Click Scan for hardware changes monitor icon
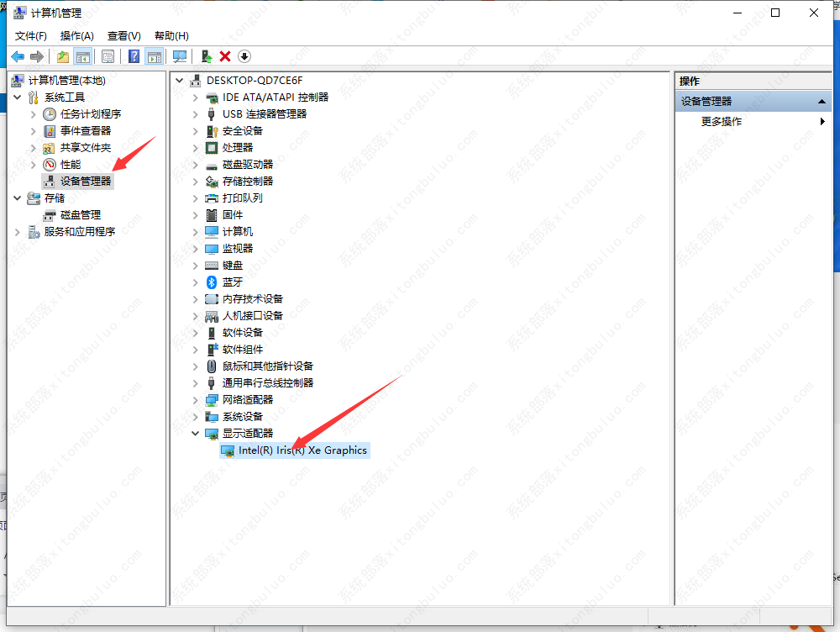Image resolution: width=840 pixels, height=632 pixels. (179, 56)
